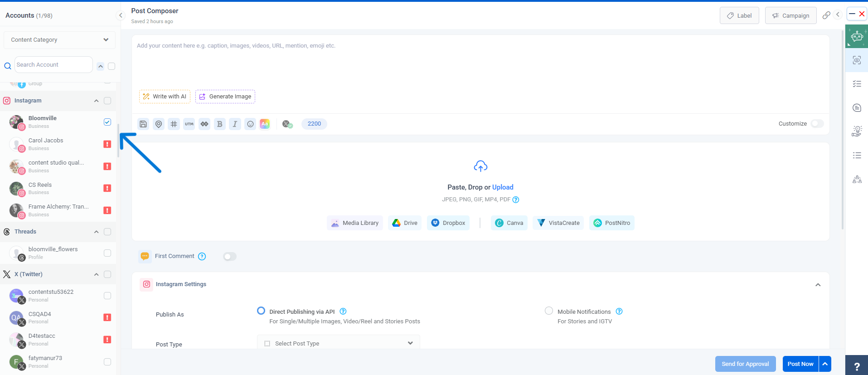The height and width of the screenshot is (375, 868).
Task: Open the ideas lightbulb icon
Action: tap(857, 131)
